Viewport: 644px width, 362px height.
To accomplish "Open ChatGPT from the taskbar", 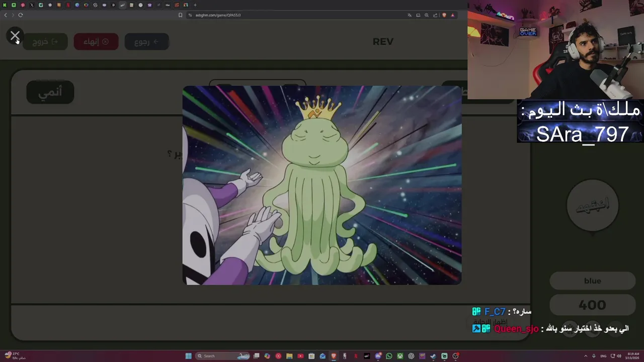I will [x=411, y=356].
